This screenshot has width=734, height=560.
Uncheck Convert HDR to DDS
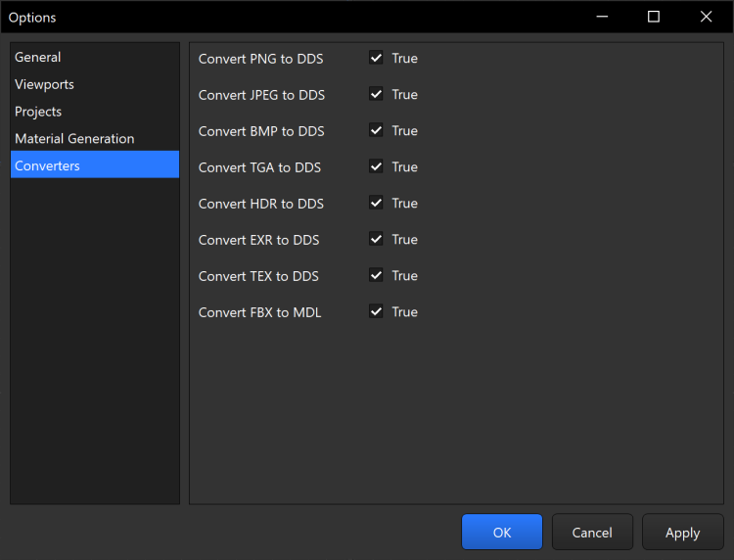[376, 204]
